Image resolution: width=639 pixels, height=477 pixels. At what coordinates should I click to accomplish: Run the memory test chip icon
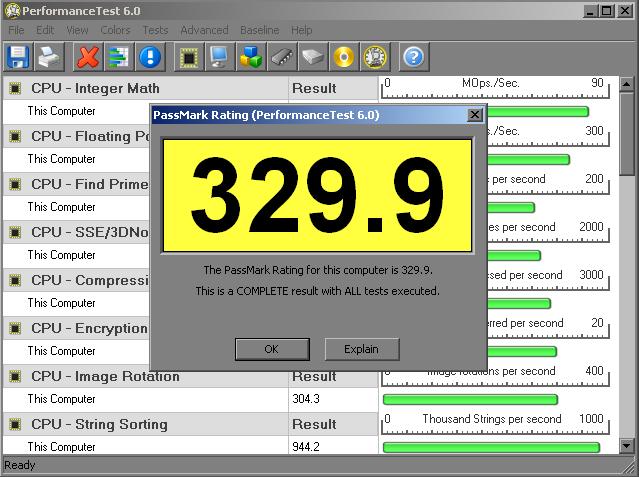(x=281, y=57)
